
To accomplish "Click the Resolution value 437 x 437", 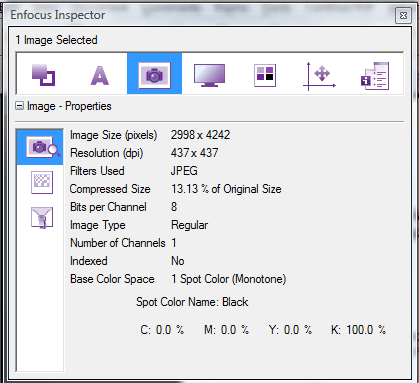I will [x=194, y=153].
